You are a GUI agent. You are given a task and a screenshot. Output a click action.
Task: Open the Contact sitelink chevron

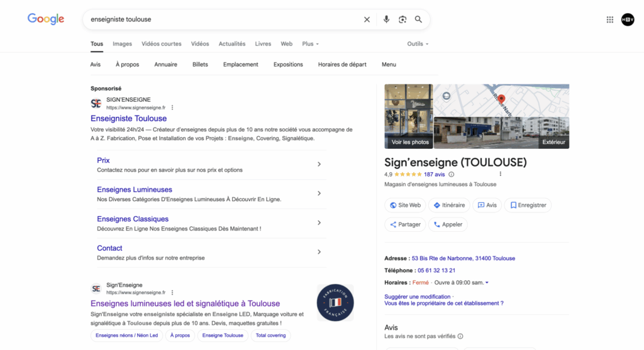pos(319,252)
